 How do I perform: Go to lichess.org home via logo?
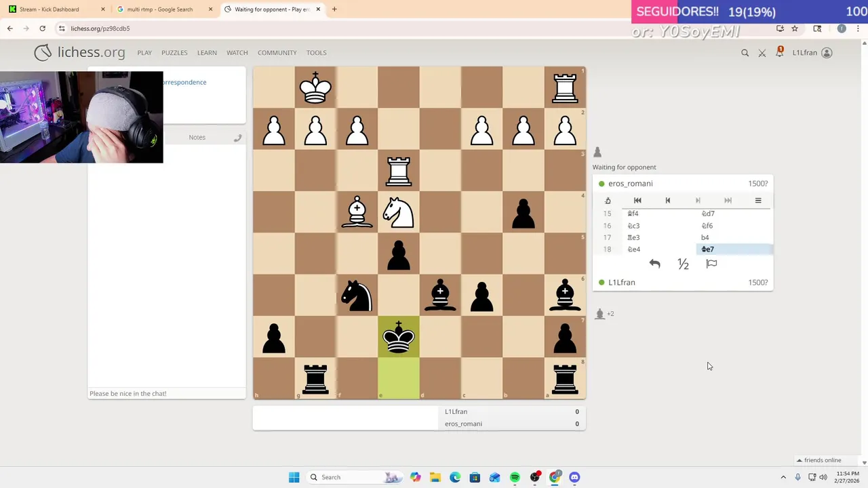(80, 52)
